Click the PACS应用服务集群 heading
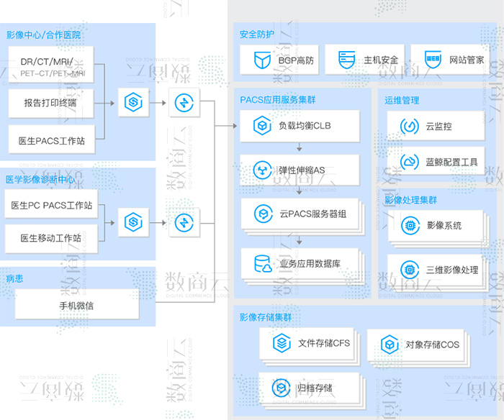Image resolution: width=504 pixels, height=420 pixels. (x=278, y=100)
